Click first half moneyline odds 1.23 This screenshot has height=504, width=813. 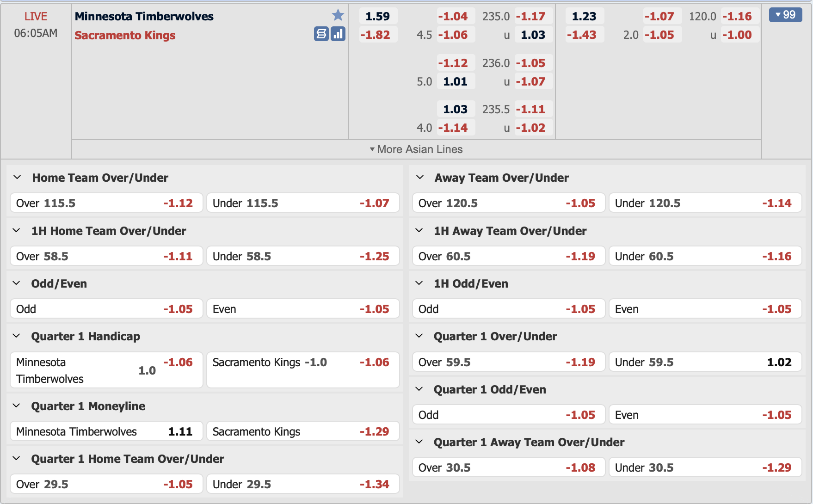(584, 16)
